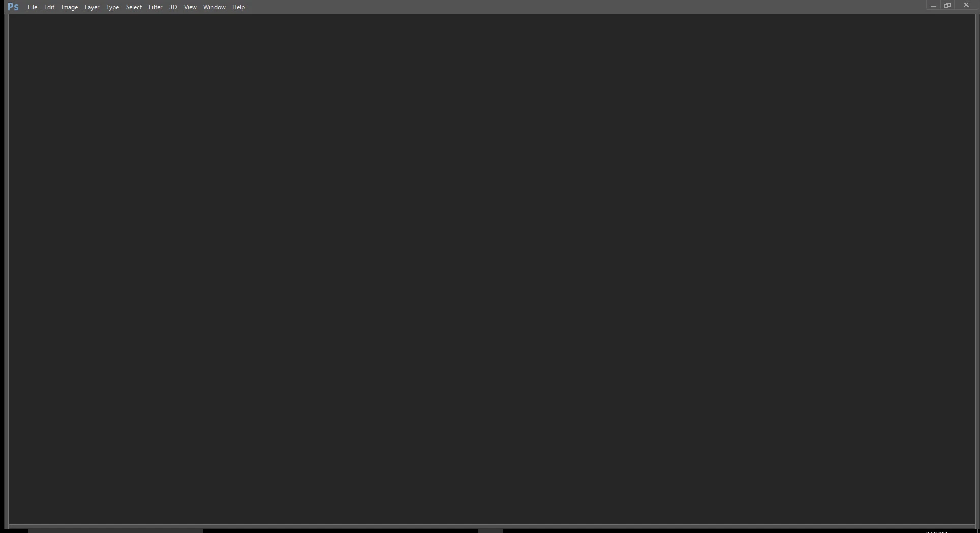Open the Image menu
Viewport: 980px width, 533px height.
coord(70,7)
